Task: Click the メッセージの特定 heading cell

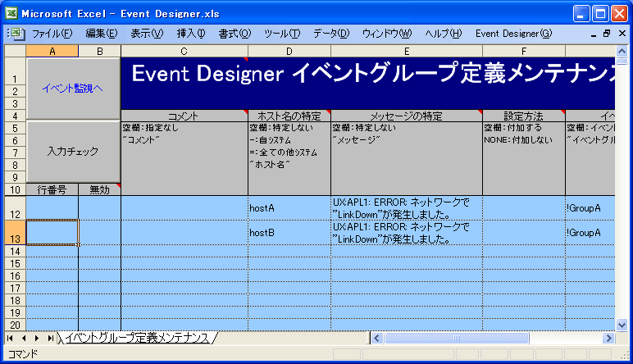Action: point(407,116)
